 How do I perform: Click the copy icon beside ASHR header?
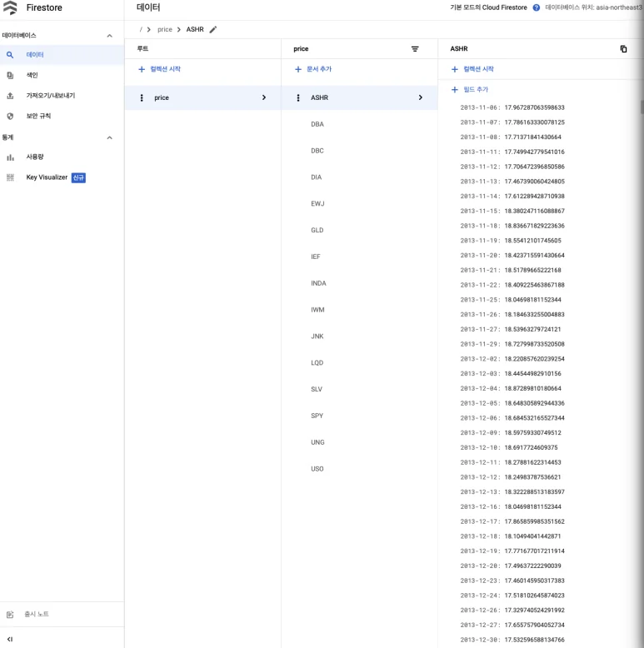pos(623,49)
